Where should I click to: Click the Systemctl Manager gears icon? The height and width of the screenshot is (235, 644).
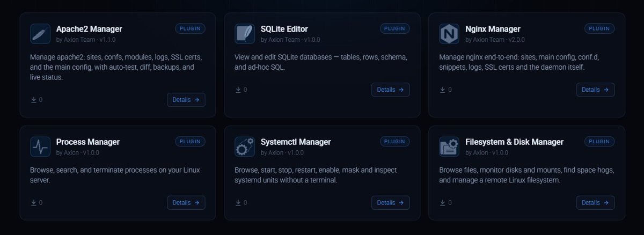tap(245, 146)
